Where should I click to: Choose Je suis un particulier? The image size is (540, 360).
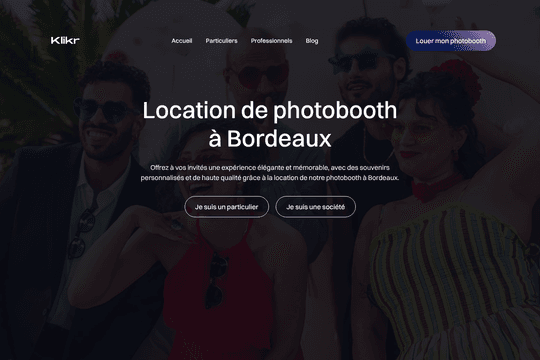click(x=227, y=207)
